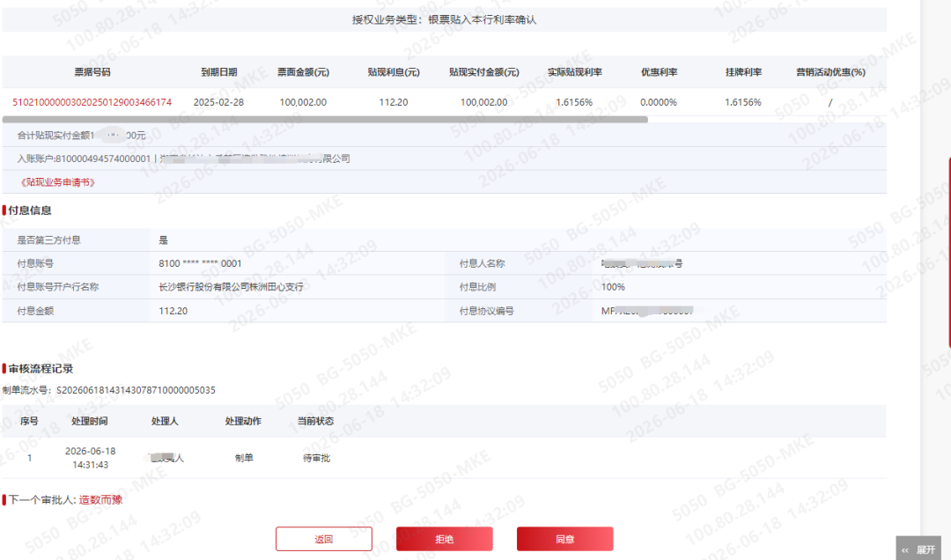Click 长沙银行股份有限公司株洲田心支行 bank name

[231, 287]
